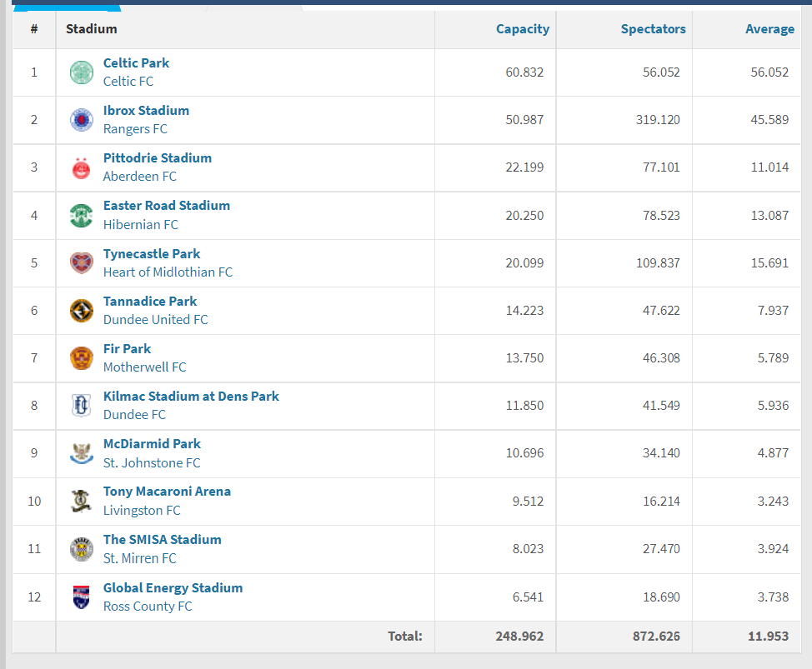812x669 pixels.
Task: Click the Dundee FC club crest
Action: [x=81, y=406]
